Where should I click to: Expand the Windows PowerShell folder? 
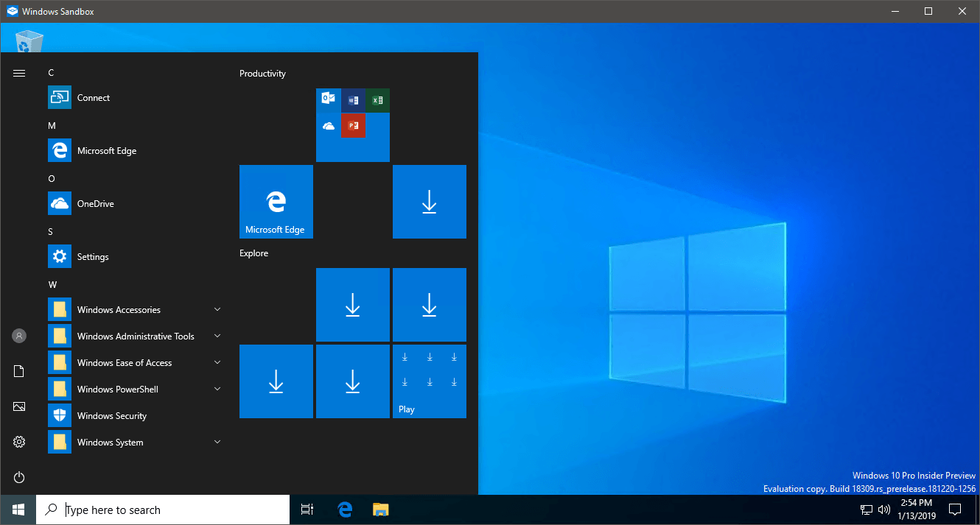click(135, 389)
